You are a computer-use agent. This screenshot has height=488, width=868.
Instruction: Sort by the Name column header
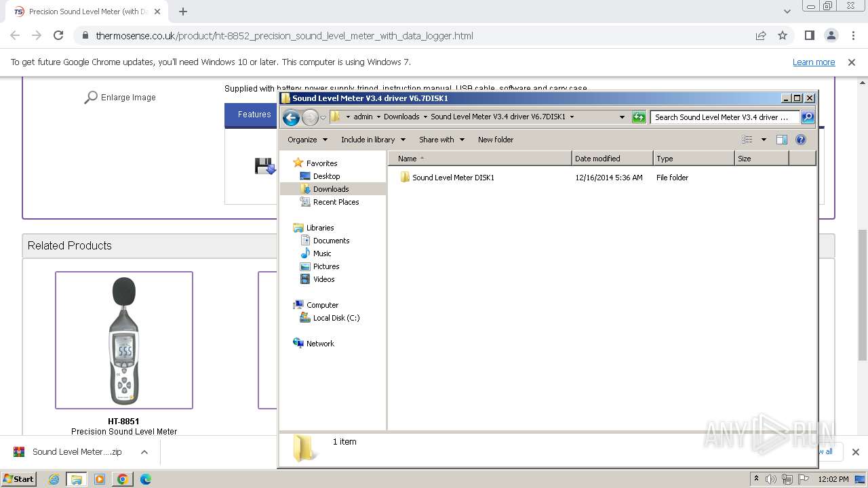pyautogui.click(x=480, y=159)
